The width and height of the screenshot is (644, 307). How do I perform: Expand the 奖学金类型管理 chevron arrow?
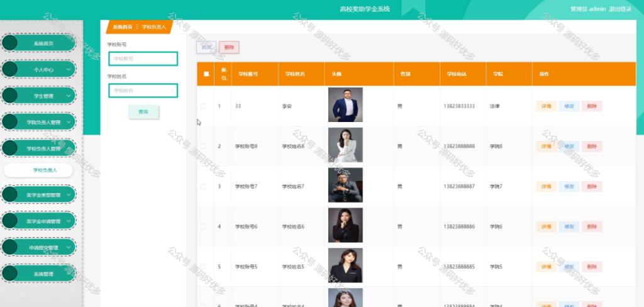click(x=68, y=194)
